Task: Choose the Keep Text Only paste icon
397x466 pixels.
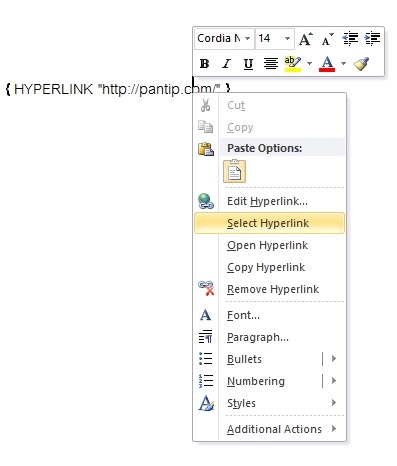Action: click(234, 171)
